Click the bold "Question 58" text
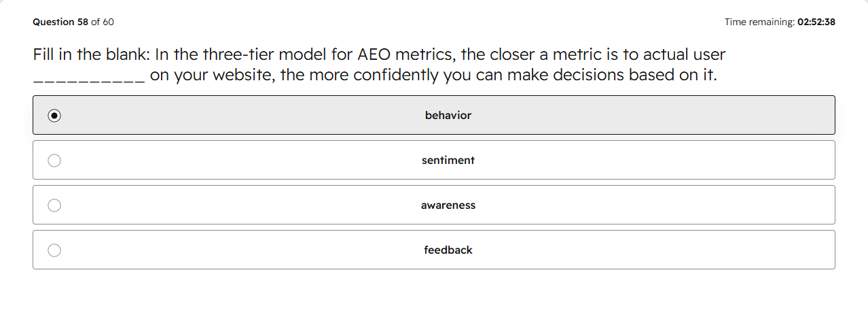The width and height of the screenshot is (868, 317). click(x=60, y=22)
